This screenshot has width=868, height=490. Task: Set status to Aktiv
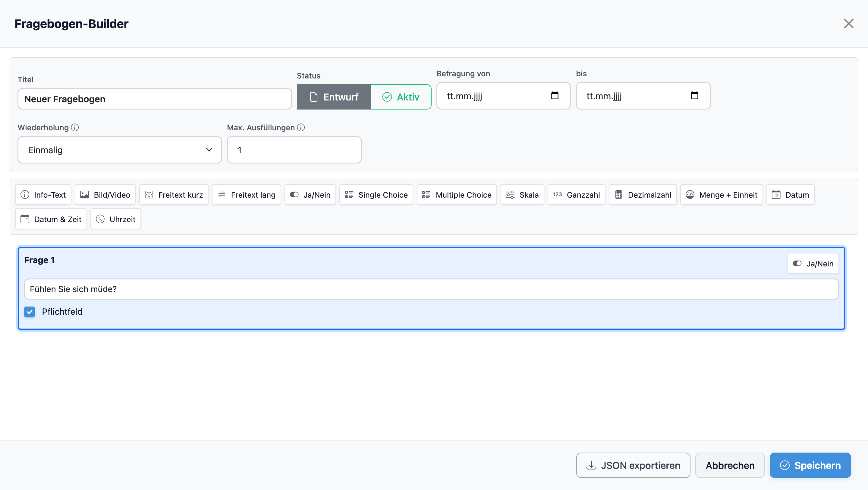point(401,97)
